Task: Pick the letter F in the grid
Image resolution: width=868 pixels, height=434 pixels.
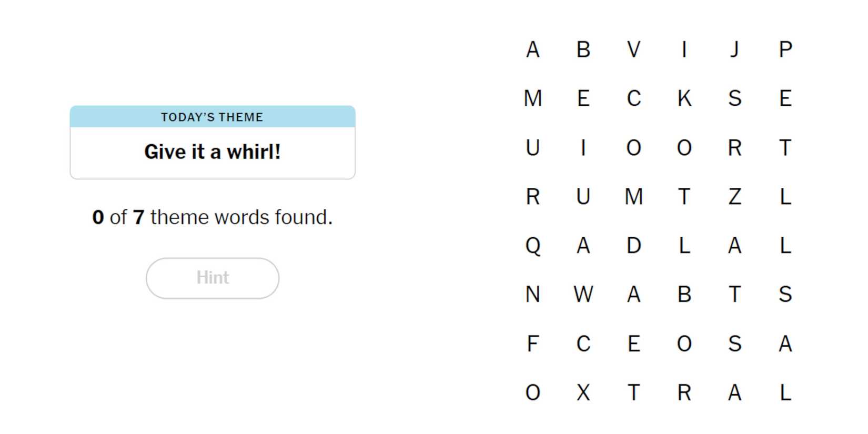Action: tap(532, 344)
